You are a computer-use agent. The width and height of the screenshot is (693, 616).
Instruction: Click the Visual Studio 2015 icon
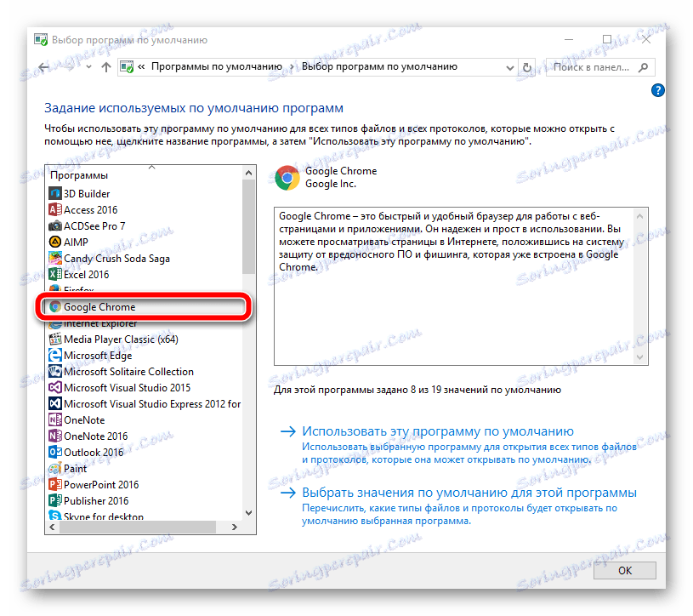tap(54, 387)
